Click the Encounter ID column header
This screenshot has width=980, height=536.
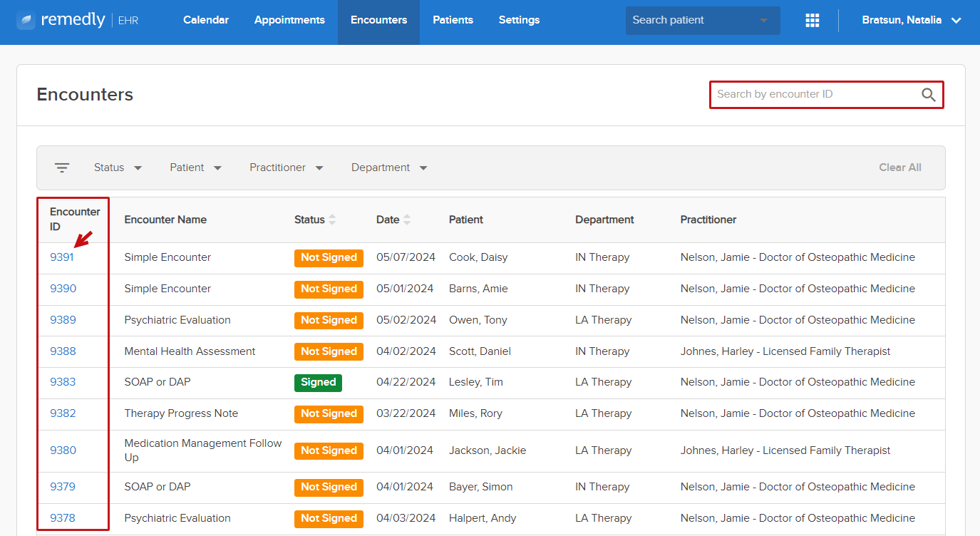[x=75, y=220]
